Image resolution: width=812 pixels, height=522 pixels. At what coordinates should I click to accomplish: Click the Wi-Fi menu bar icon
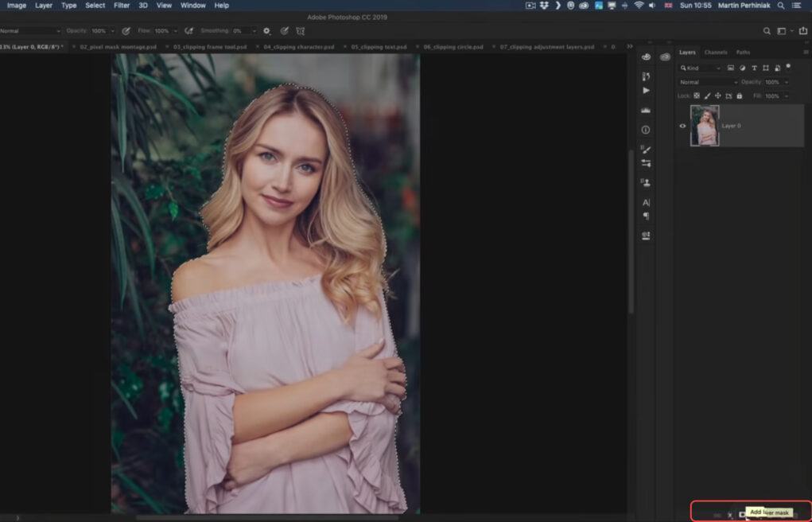[x=639, y=6]
